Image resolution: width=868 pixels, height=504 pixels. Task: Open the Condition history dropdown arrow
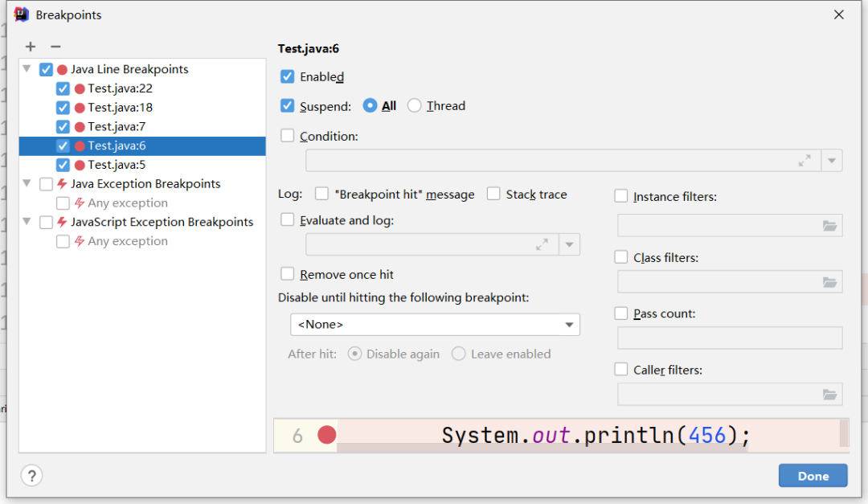coord(832,161)
